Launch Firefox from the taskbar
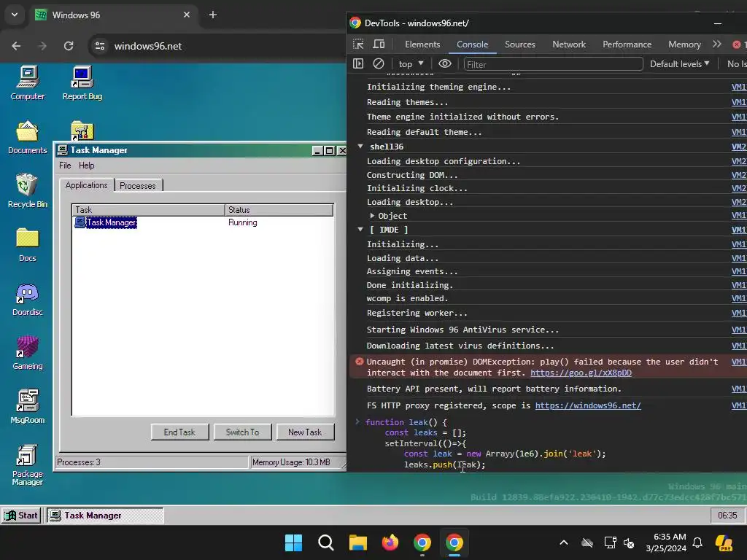Screen dimensions: 747x560 pyautogui.click(x=390, y=542)
